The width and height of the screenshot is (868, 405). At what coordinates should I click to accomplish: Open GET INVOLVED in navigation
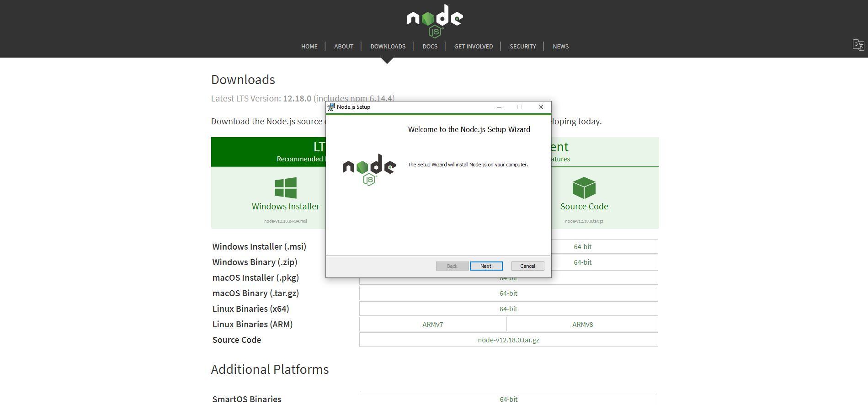tap(473, 46)
